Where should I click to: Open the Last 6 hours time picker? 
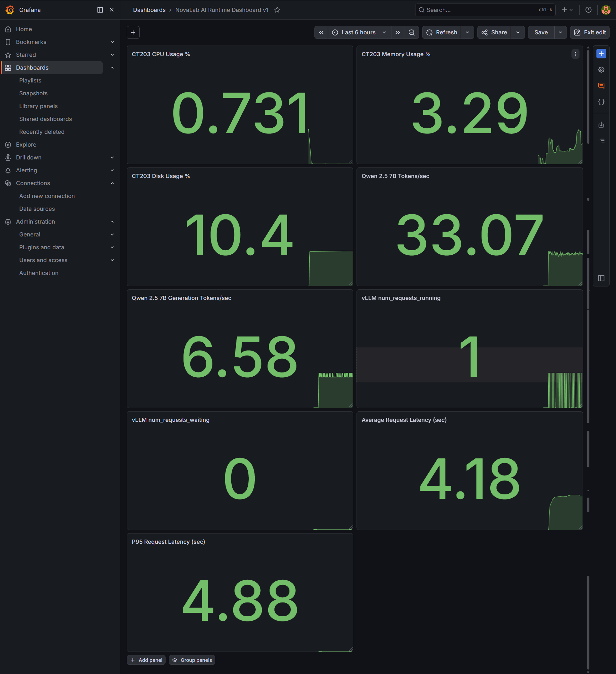[359, 32]
